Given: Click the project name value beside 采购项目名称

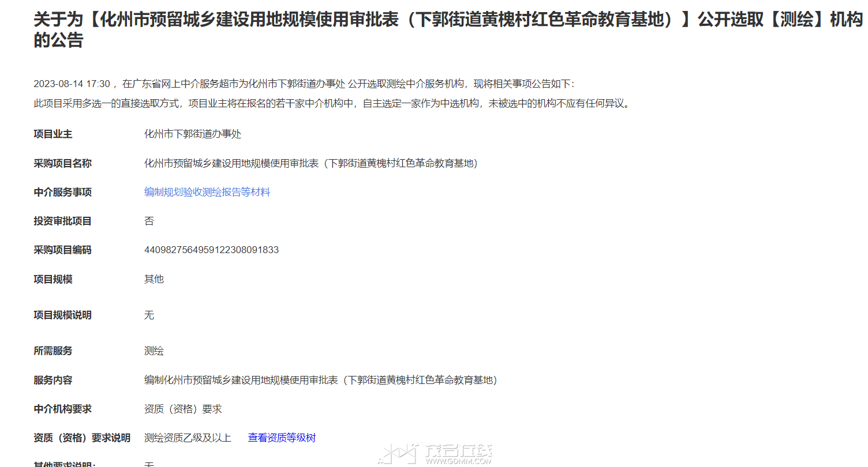Looking at the screenshot, I should tap(310, 163).
